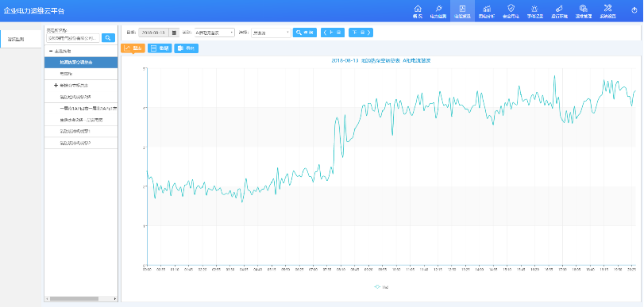Viewport: 644px width, 307px height.
Task: Toggle the chart legend series at the bottom
Action: pos(381,287)
